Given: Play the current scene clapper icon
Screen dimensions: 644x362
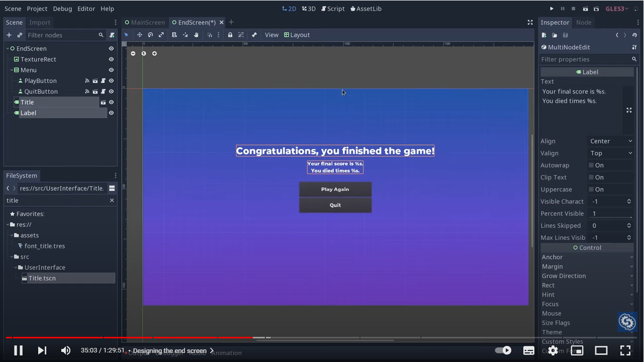Looking at the screenshot, I should [585, 9].
